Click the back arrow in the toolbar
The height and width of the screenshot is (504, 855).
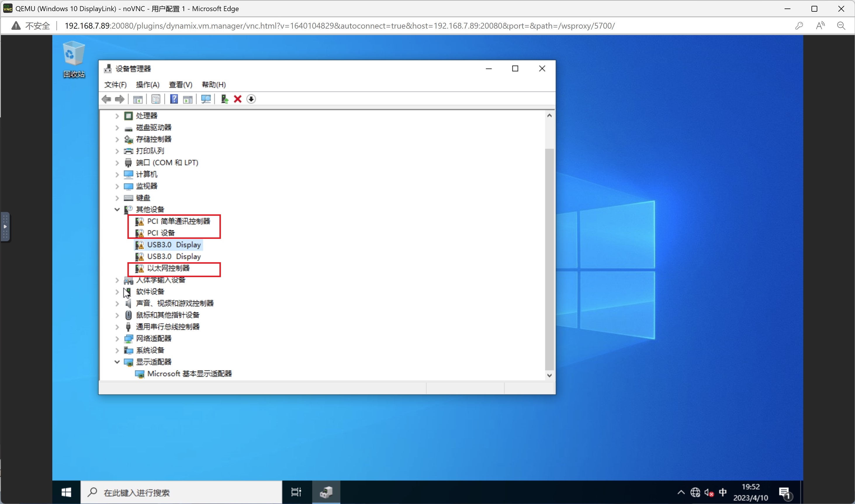(106, 99)
